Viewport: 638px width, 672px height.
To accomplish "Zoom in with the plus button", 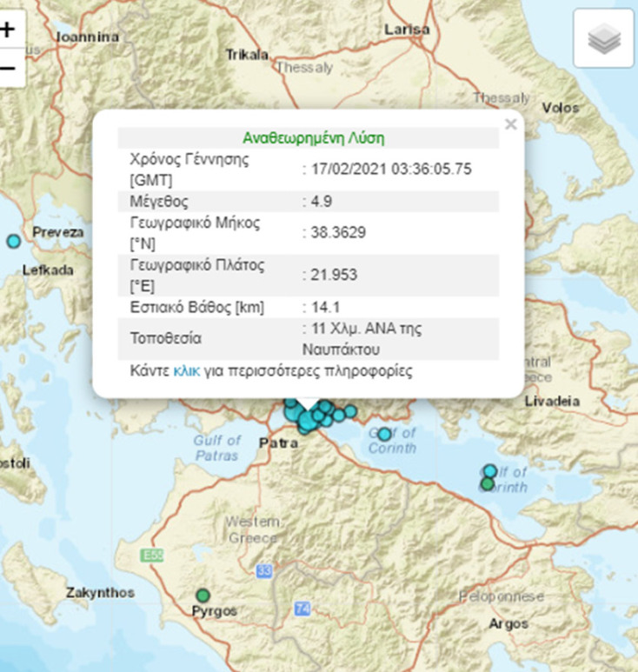I will (x=8, y=29).
